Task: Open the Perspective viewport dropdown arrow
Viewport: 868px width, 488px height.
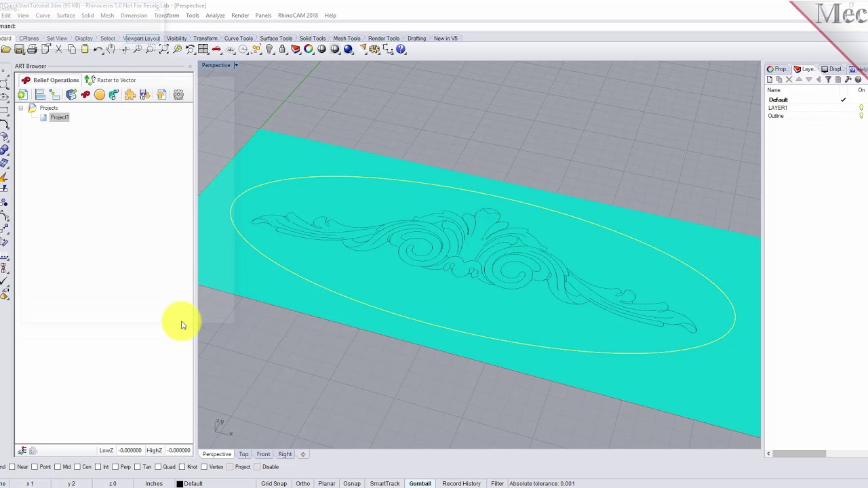Action: (x=236, y=66)
